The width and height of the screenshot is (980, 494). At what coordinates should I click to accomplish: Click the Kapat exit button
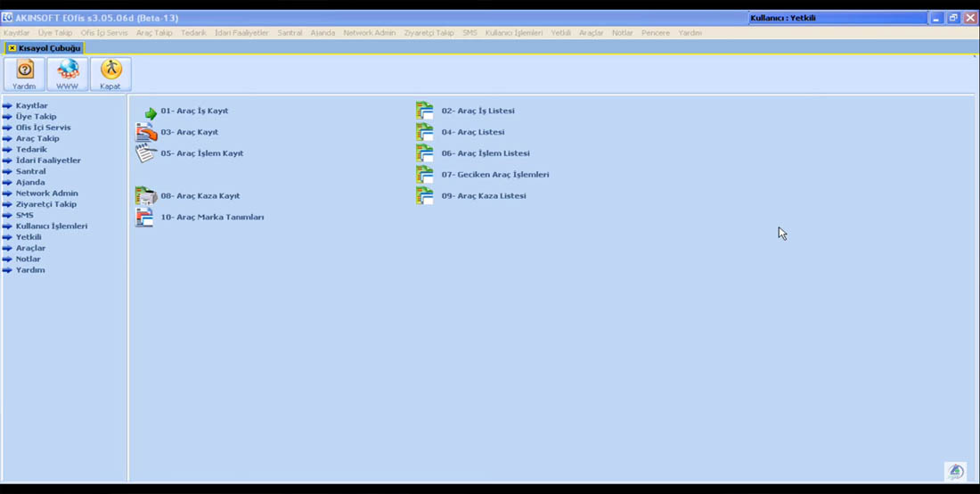(x=110, y=74)
